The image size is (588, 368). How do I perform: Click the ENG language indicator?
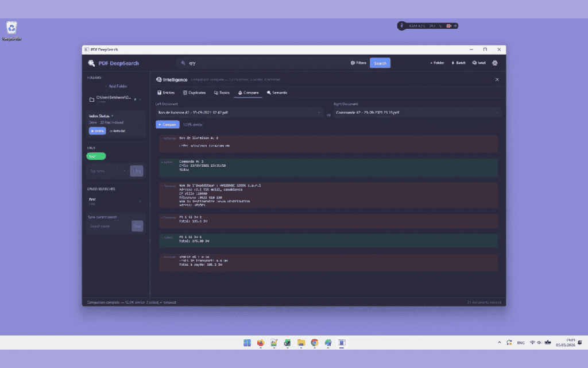[520, 343]
